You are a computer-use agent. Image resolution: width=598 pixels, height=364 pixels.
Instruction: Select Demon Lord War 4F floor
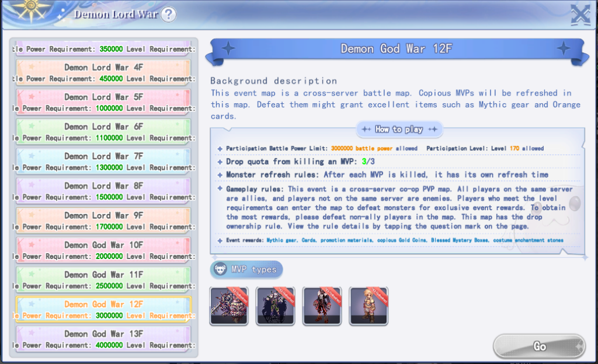click(x=103, y=72)
